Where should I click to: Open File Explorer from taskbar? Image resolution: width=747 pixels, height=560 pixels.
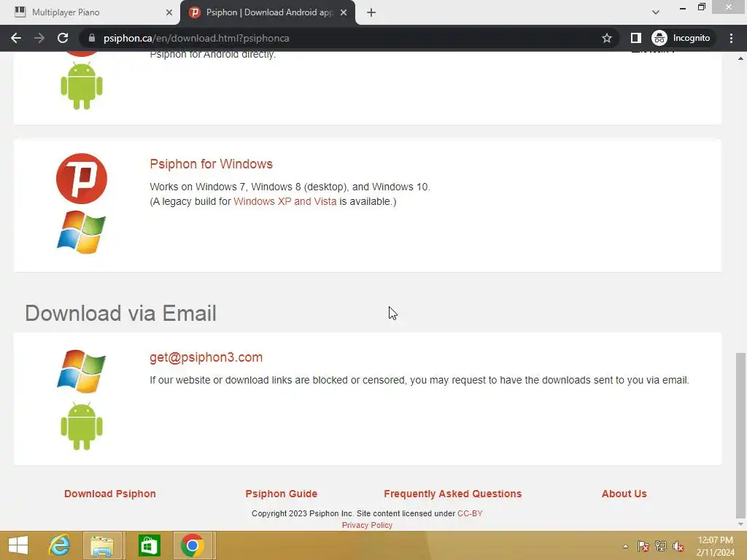(102, 545)
